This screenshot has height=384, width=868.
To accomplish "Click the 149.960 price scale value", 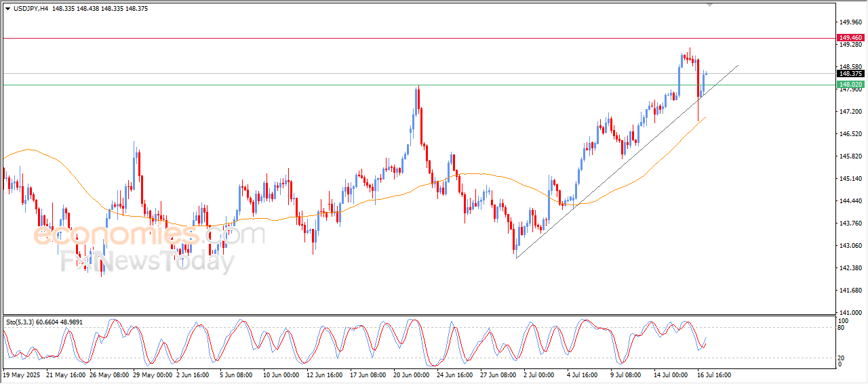I will click(x=852, y=22).
